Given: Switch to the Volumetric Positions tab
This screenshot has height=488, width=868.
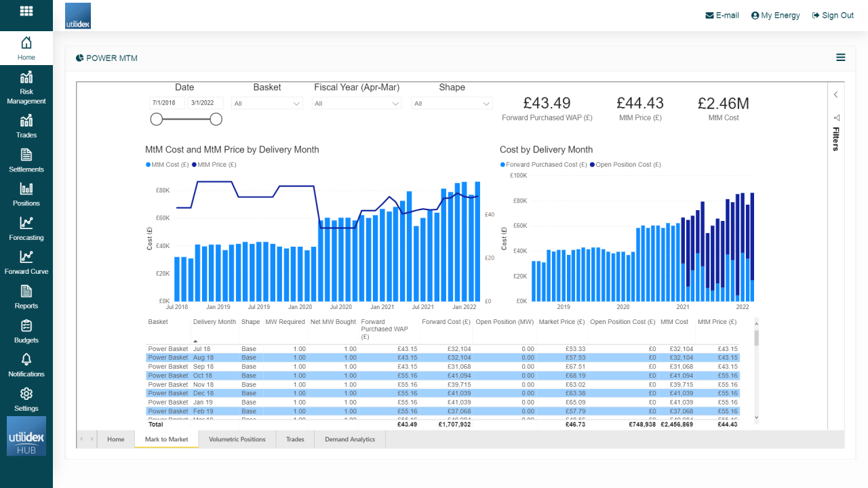Looking at the screenshot, I should coord(237,439).
